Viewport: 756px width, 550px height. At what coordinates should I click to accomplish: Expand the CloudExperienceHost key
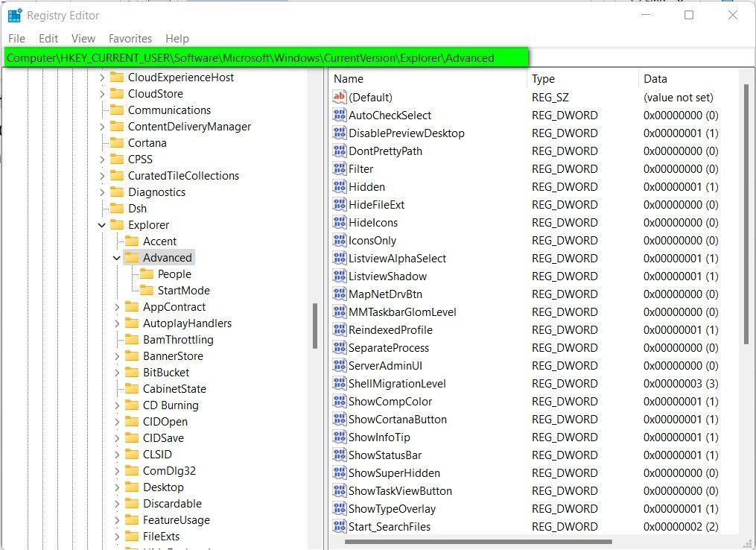click(102, 78)
